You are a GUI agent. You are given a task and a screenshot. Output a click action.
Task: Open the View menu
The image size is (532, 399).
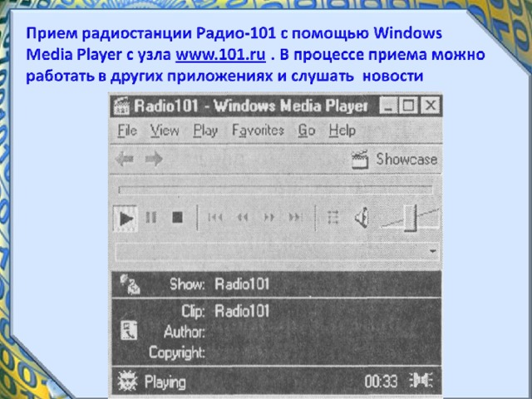tap(165, 131)
